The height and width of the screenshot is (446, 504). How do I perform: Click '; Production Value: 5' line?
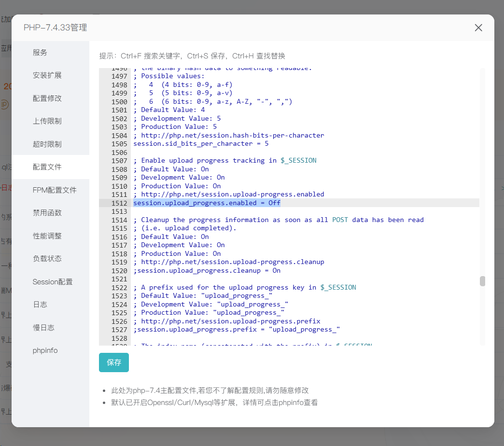pos(175,127)
